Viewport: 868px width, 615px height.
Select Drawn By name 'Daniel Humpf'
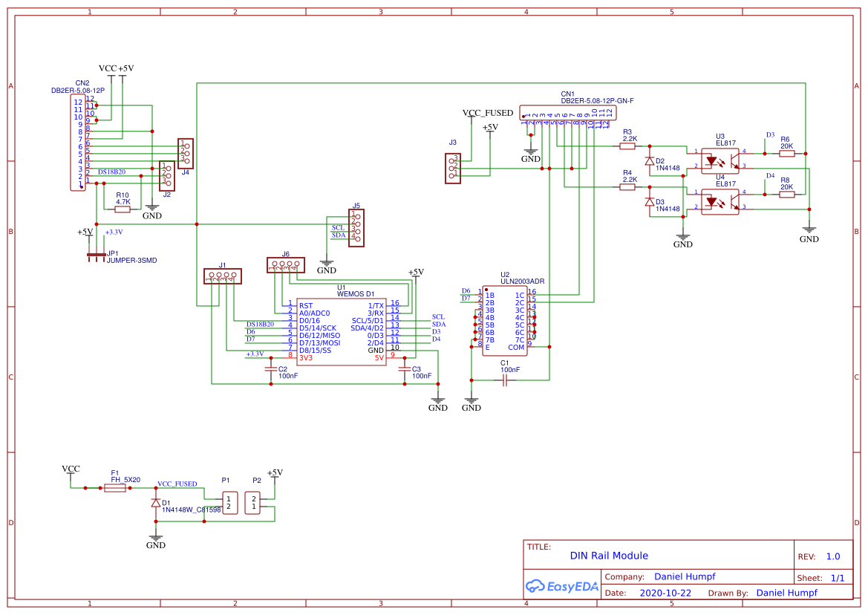(786, 593)
